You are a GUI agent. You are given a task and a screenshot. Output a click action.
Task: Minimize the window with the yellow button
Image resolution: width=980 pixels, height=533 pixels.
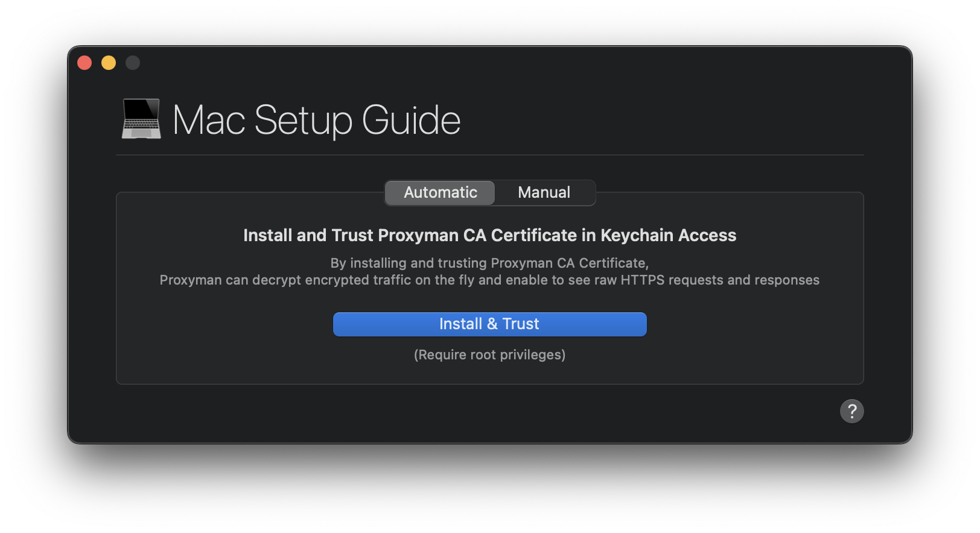(x=108, y=62)
